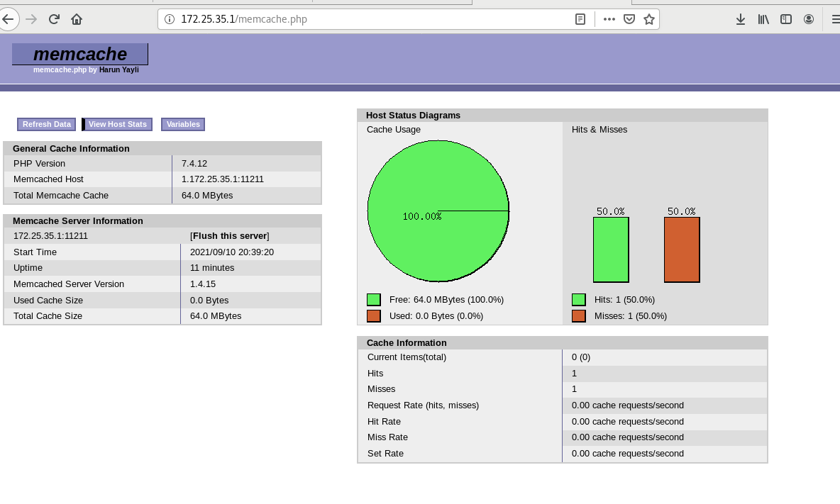840x504 pixels.
Task: Toggle reader view in the address bar
Action: click(x=580, y=19)
